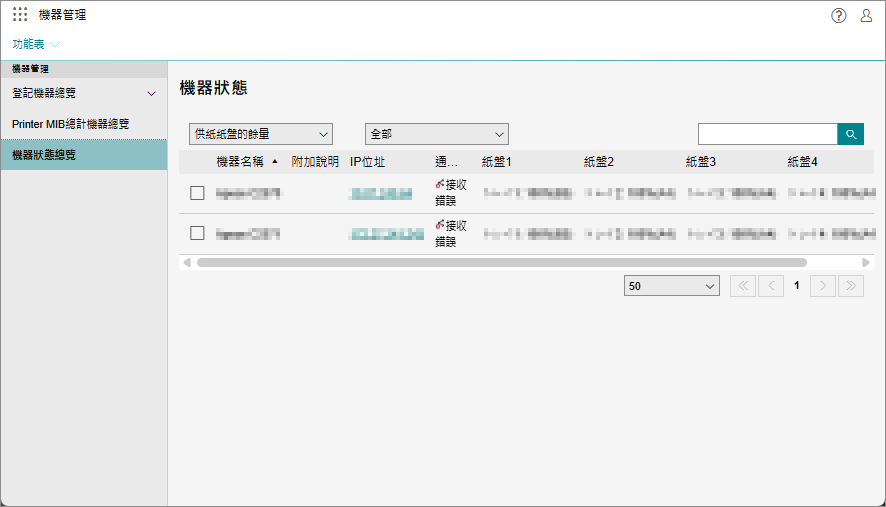Go to the previous page arrow
Viewport: 886px width, 507px height.
pos(770,286)
